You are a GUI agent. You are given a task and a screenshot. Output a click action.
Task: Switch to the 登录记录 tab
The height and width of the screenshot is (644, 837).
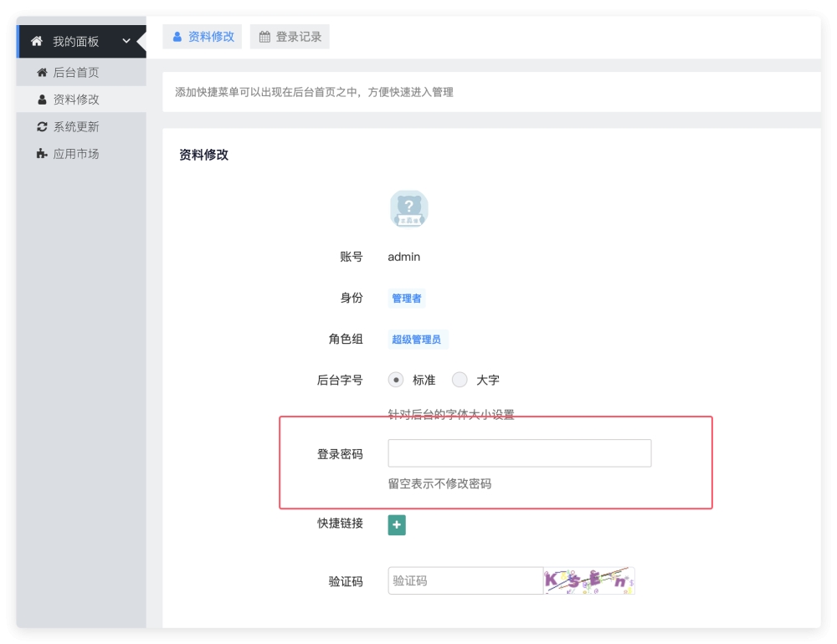point(290,37)
